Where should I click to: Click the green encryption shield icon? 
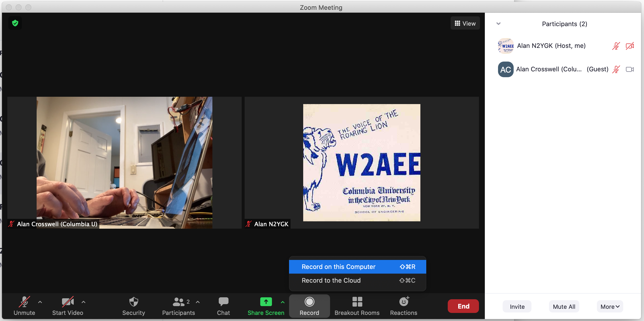pos(15,23)
